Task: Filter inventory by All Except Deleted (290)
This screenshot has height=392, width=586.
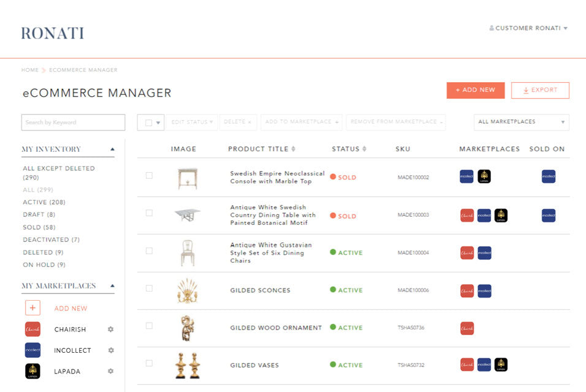Action: tap(59, 173)
